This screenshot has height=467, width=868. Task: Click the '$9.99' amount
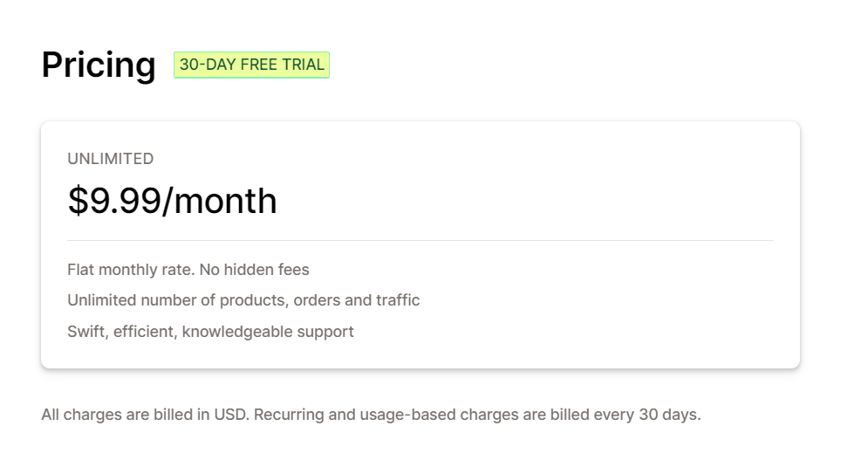click(x=114, y=201)
